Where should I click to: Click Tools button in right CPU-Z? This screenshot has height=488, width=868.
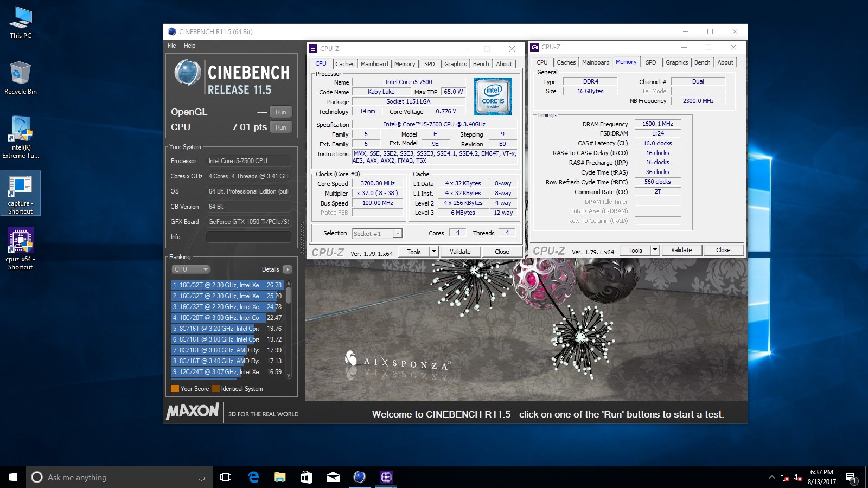point(635,250)
